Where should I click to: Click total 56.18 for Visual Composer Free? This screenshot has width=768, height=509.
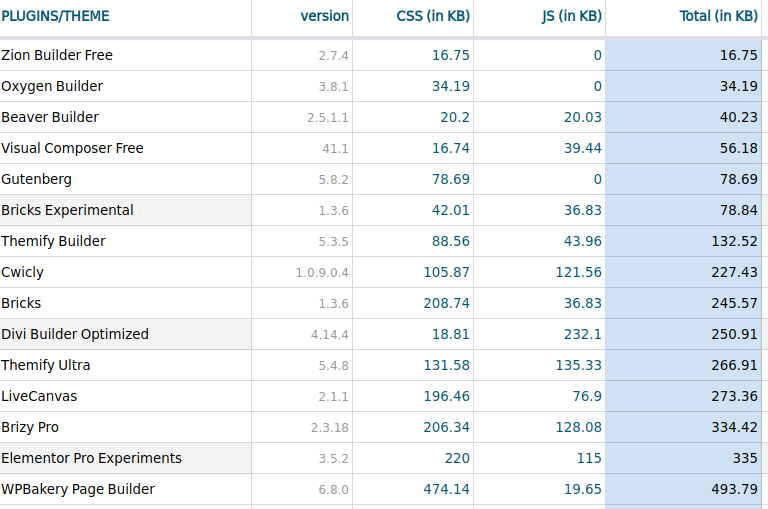pos(739,148)
